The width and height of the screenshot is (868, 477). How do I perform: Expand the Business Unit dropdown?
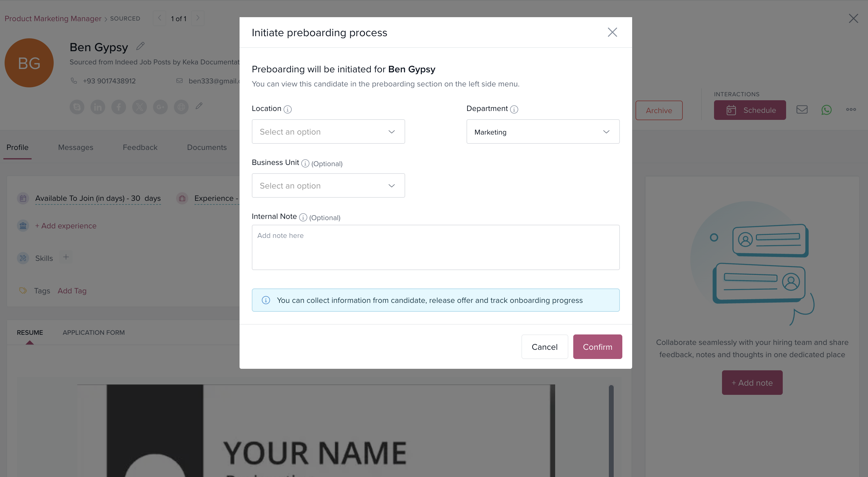tap(328, 185)
